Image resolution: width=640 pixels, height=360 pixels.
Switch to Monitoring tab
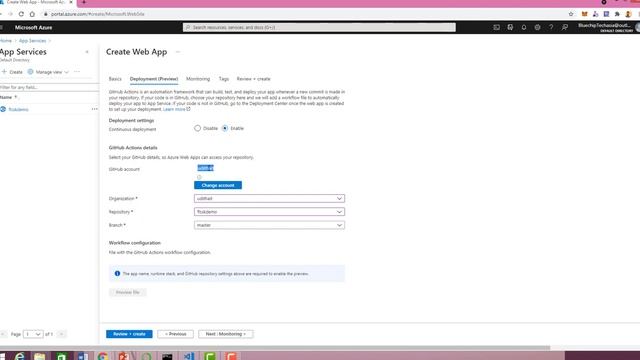click(198, 79)
